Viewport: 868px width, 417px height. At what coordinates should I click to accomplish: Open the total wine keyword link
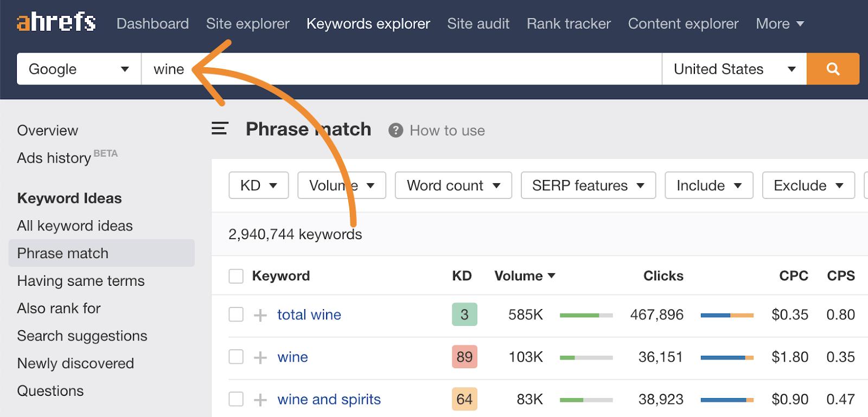pos(309,315)
